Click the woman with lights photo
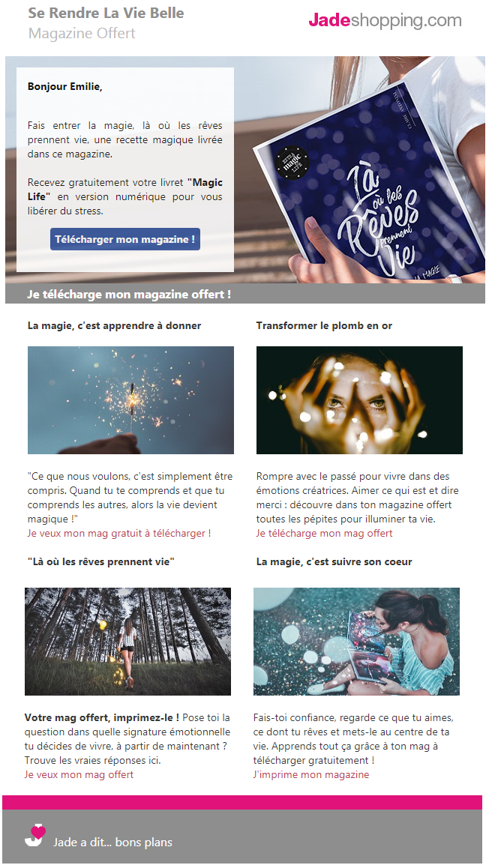The width and height of the screenshot is (498, 868). (359, 400)
